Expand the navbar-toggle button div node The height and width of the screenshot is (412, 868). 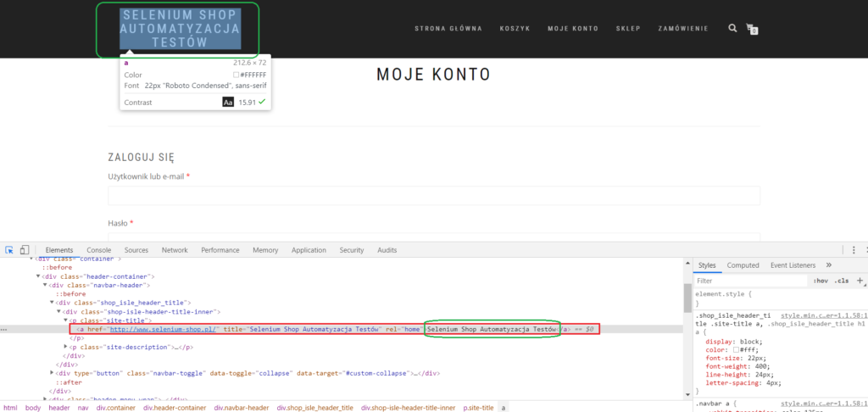(x=52, y=372)
